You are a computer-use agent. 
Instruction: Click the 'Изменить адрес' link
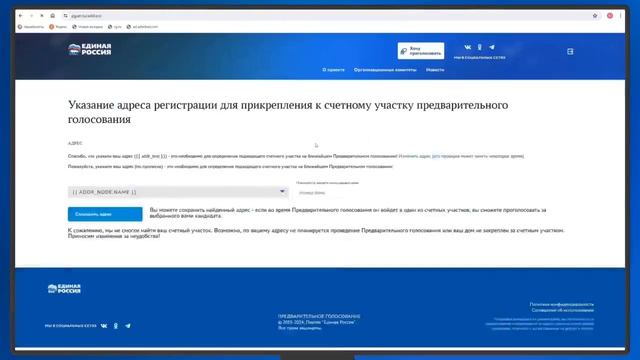(x=415, y=156)
